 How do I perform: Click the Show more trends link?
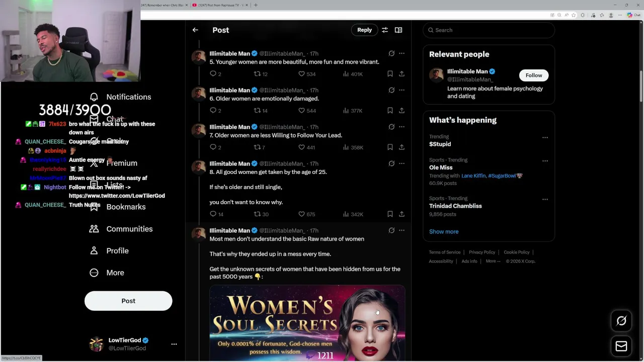click(x=444, y=232)
